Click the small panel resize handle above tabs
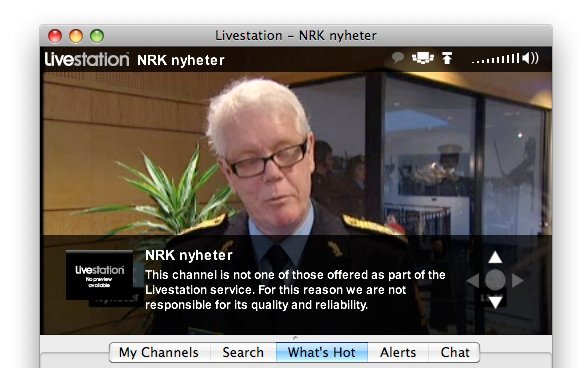578x368 pixels. point(295,337)
